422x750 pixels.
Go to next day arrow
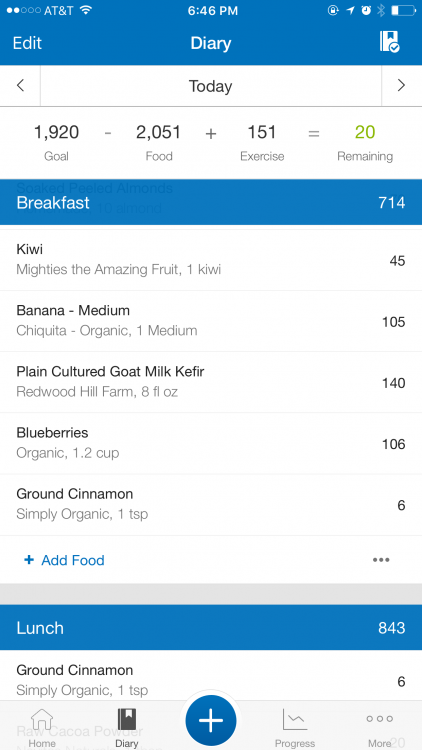pos(401,86)
